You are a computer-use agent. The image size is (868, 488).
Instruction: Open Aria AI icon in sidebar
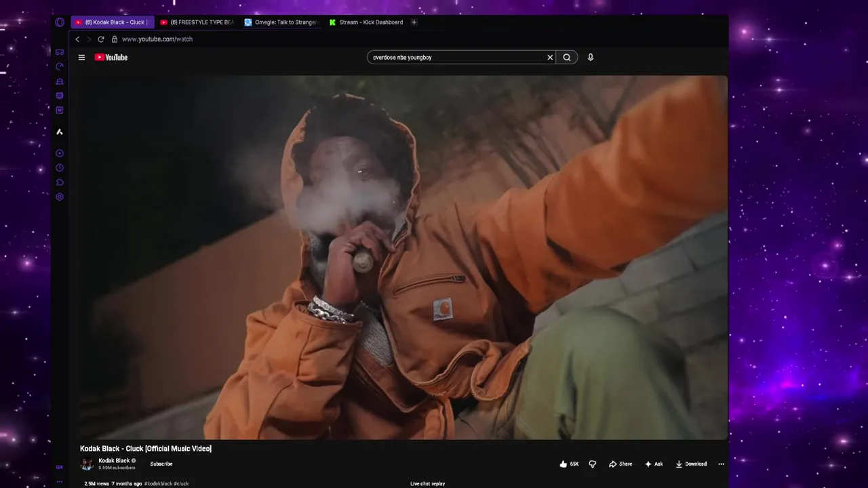(x=60, y=131)
